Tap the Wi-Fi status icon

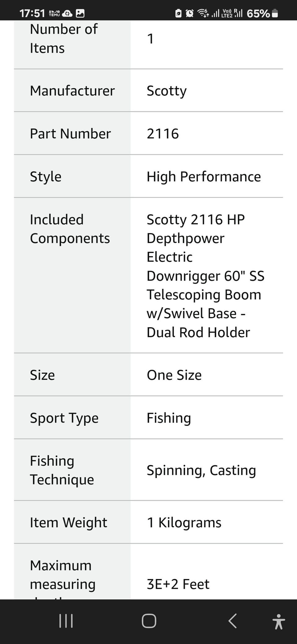[203, 13]
